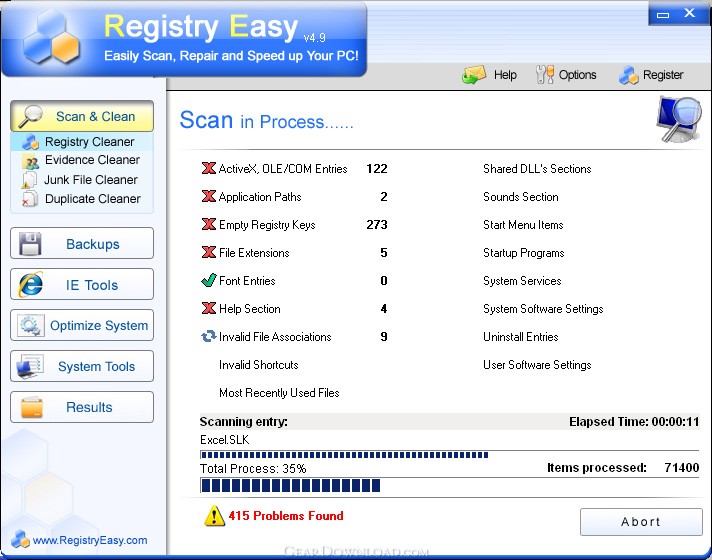Open the Optimize System section

pyautogui.click(x=82, y=325)
